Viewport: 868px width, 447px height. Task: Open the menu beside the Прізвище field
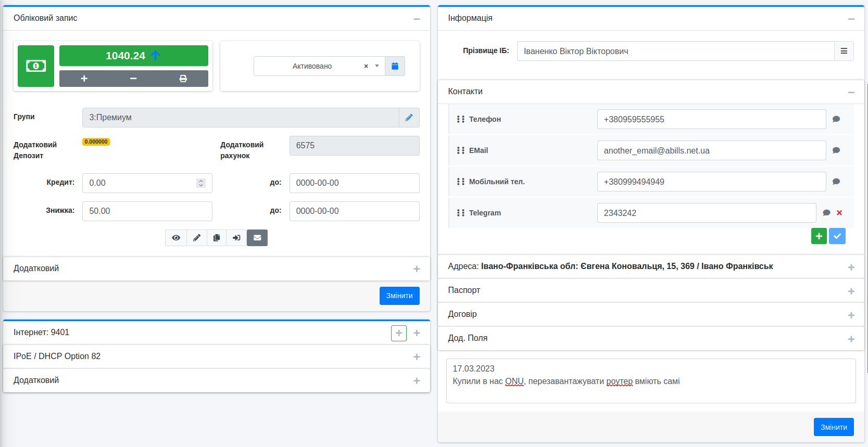pyautogui.click(x=844, y=51)
